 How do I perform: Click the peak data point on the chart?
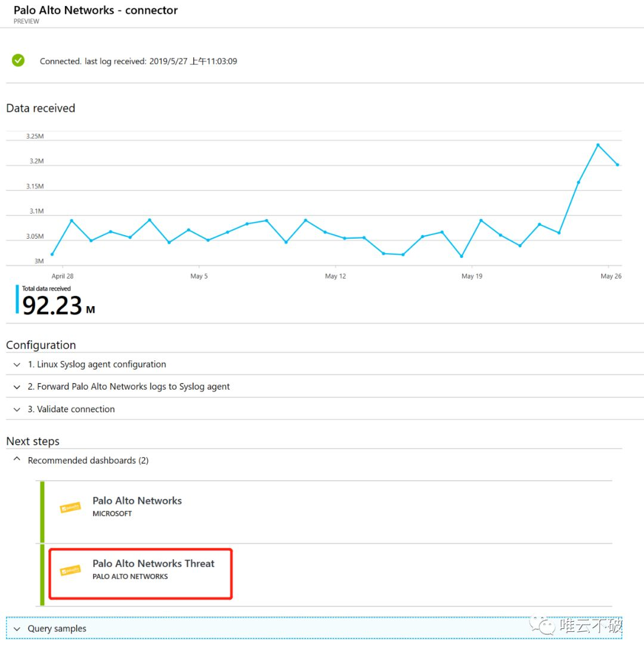pyautogui.click(x=597, y=145)
